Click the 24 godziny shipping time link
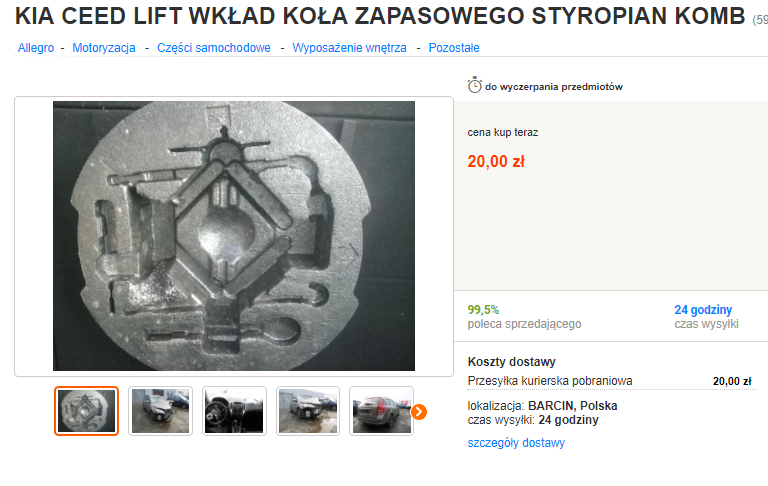Screen dimensions: 768x486 point(703,310)
